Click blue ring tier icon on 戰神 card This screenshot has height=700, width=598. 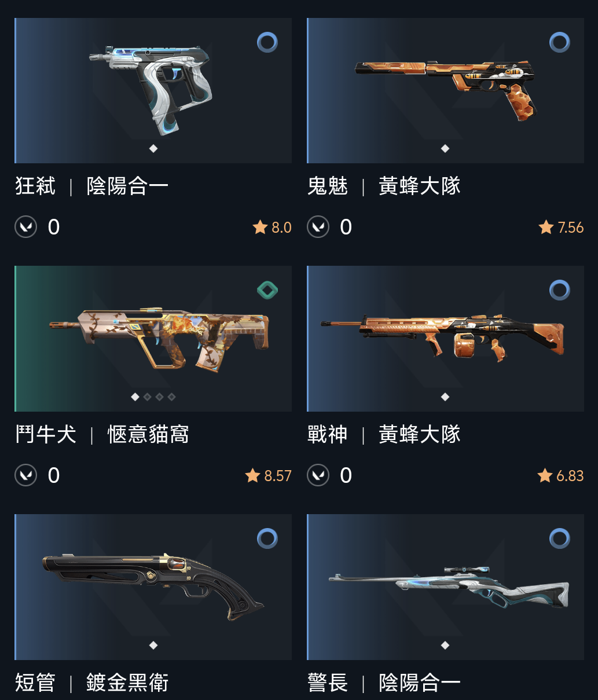(x=560, y=290)
